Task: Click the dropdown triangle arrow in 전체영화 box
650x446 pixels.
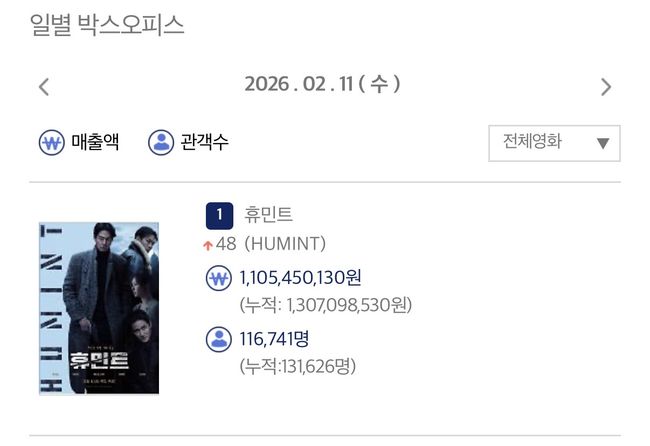Action: 603,143
